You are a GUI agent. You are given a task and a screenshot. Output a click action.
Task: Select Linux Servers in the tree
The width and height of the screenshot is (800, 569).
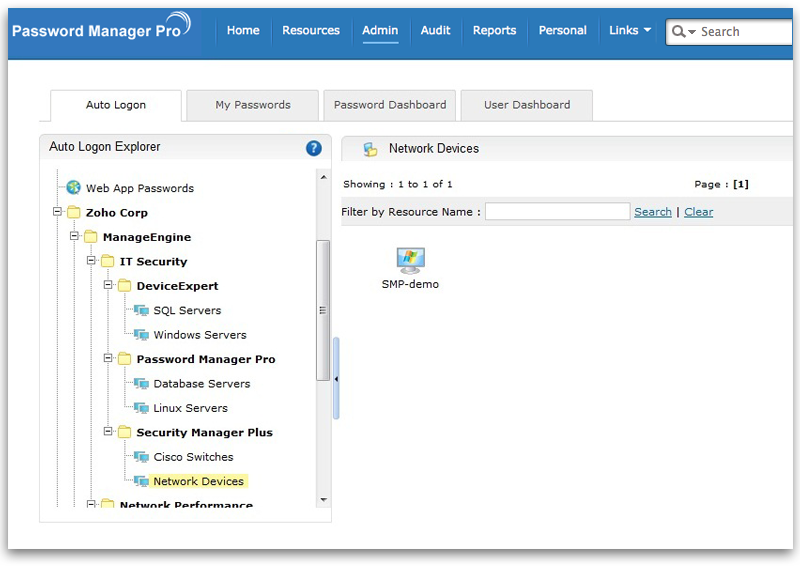pyautogui.click(x=191, y=409)
